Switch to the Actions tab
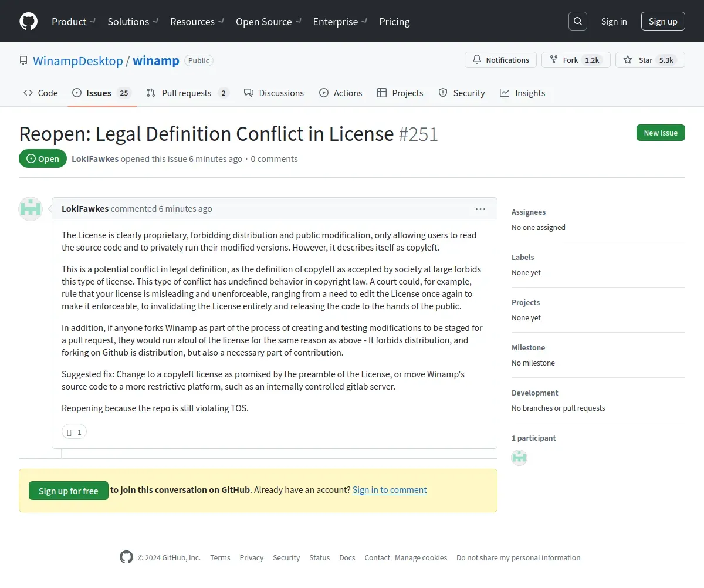Image resolution: width=704 pixels, height=588 pixels. pos(341,93)
